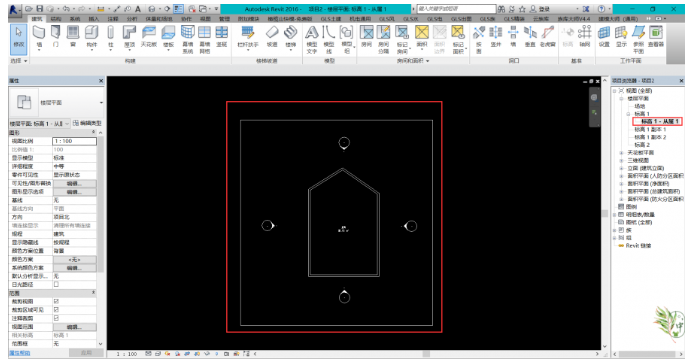Select the Door (门) tool

coord(55,37)
